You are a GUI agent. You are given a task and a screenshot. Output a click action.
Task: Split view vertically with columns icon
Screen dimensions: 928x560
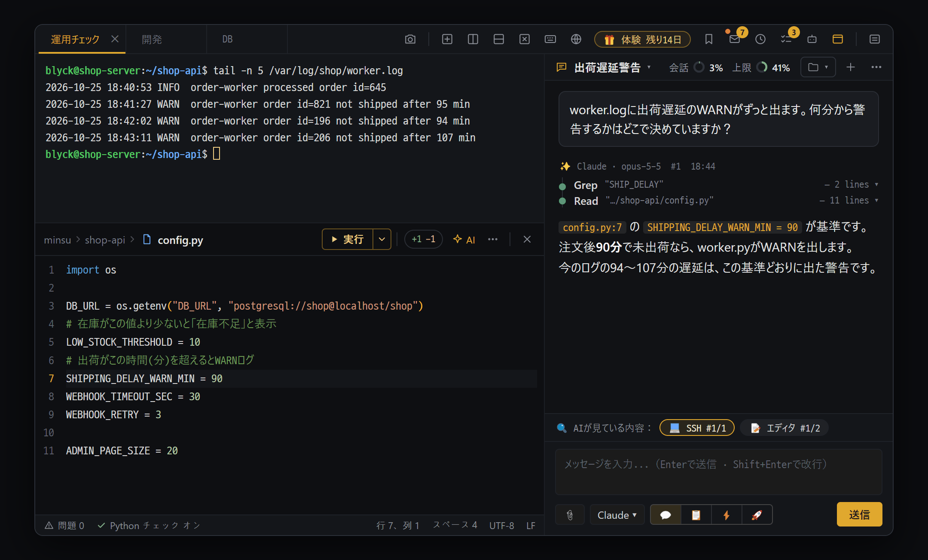pyautogui.click(x=473, y=40)
